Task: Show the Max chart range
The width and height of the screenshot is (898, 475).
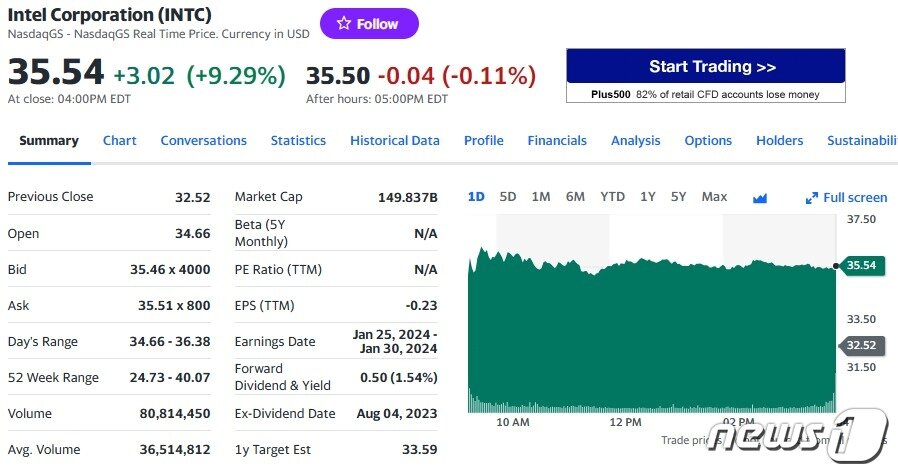Action: (714, 197)
